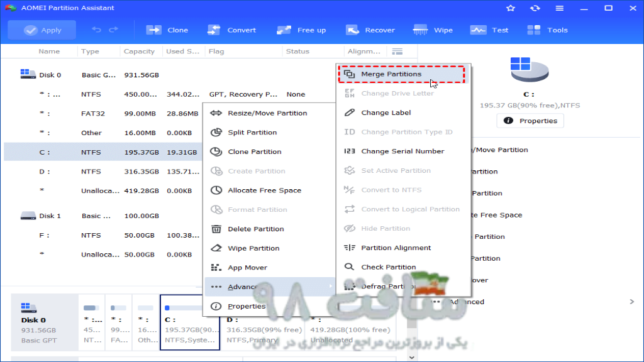Click the Move Partition link in right panel
Viewport: 644px width, 362px height.
click(500, 150)
